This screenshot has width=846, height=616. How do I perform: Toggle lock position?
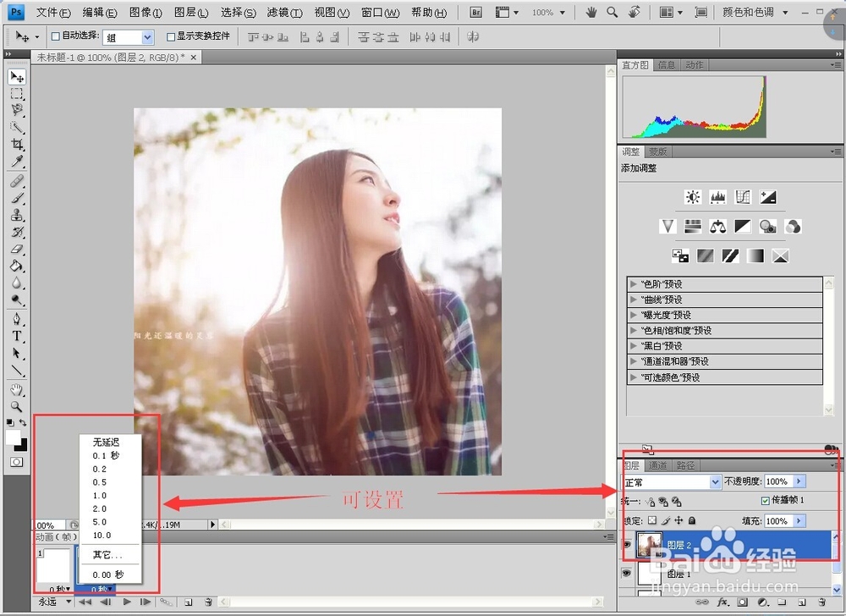[x=678, y=520]
